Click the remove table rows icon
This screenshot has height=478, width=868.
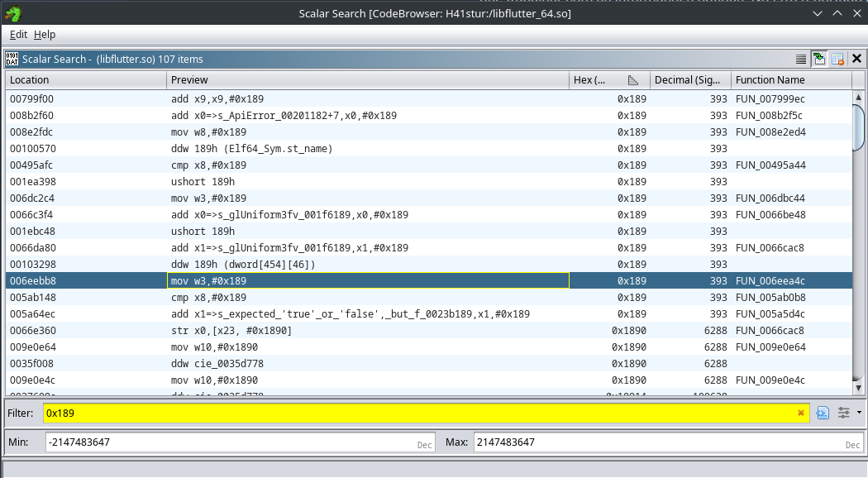click(837, 59)
